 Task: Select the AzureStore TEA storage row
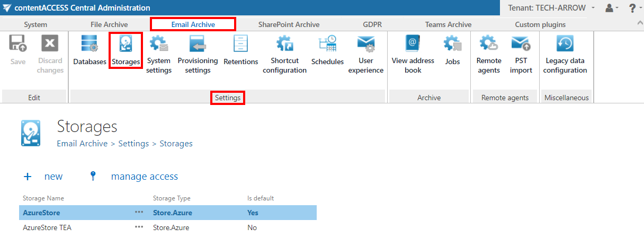47,227
